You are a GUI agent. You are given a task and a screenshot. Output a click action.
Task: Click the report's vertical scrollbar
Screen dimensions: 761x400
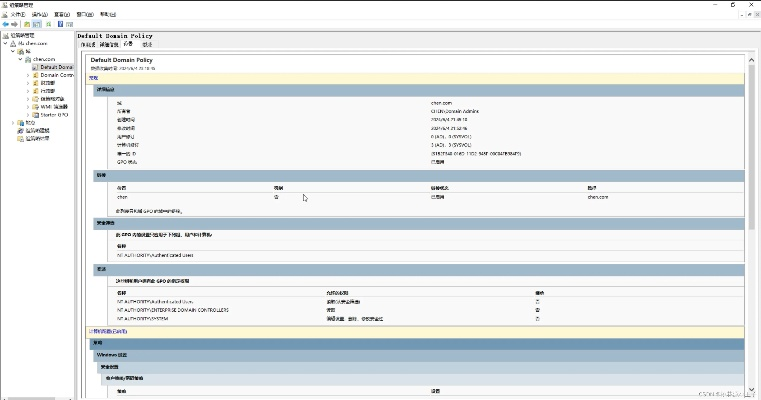(x=749, y=200)
